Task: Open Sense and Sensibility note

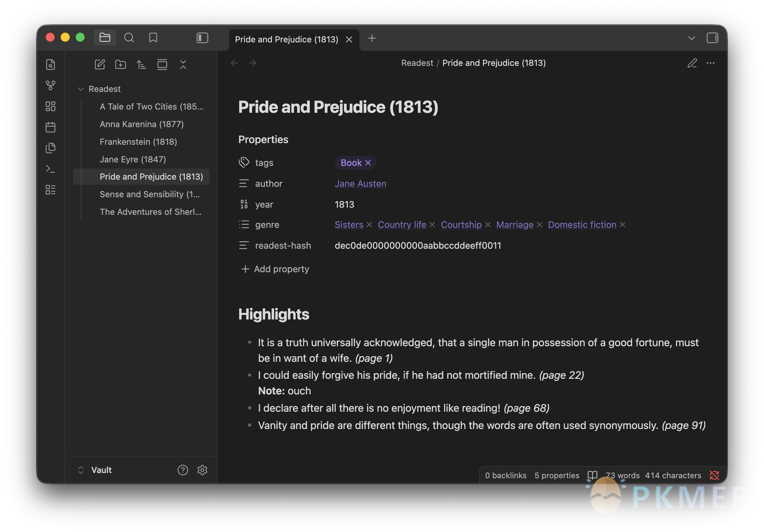Action: pyautogui.click(x=150, y=194)
